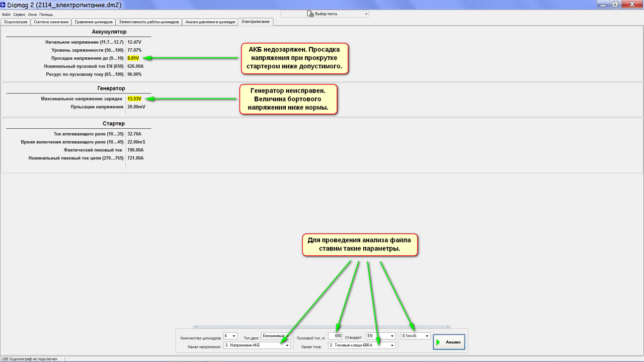
Task: Click the Номинальный пиковый ток цепи value 721.00A
Action: (135, 158)
